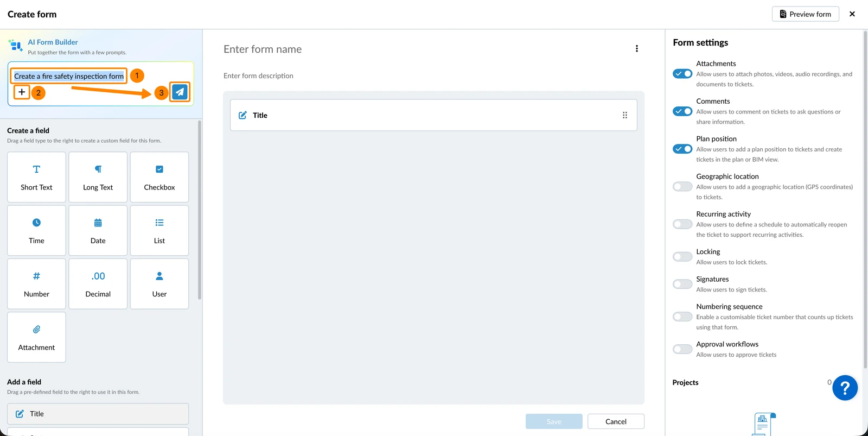Open the blue help question mark
The height and width of the screenshot is (436, 868).
[x=845, y=388]
